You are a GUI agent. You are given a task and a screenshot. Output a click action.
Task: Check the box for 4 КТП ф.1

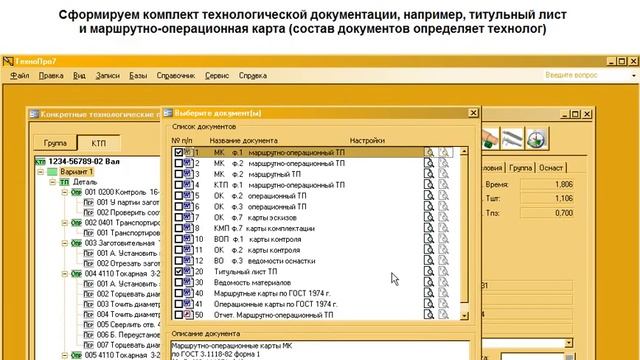click(178, 185)
